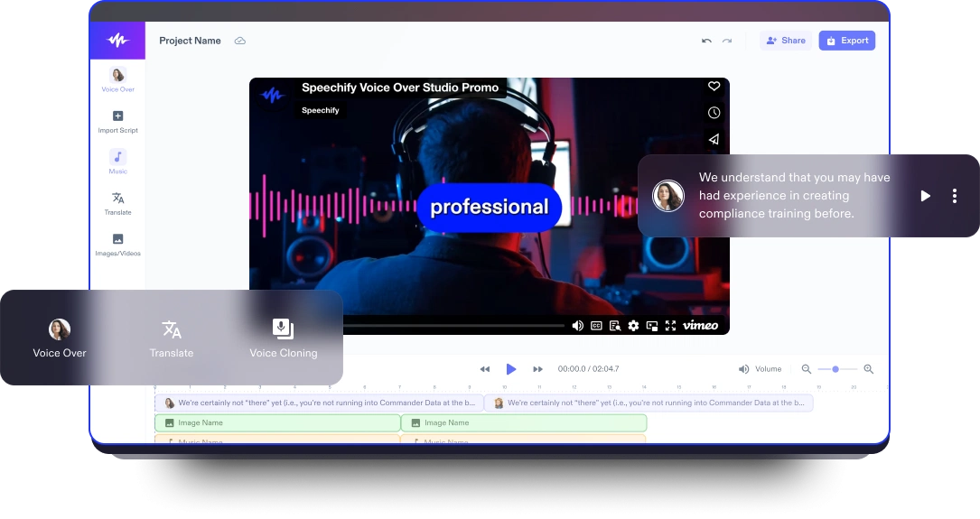Screen dimensions: 980x519
Task: Mute the Vimeo player volume
Action: coord(578,326)
